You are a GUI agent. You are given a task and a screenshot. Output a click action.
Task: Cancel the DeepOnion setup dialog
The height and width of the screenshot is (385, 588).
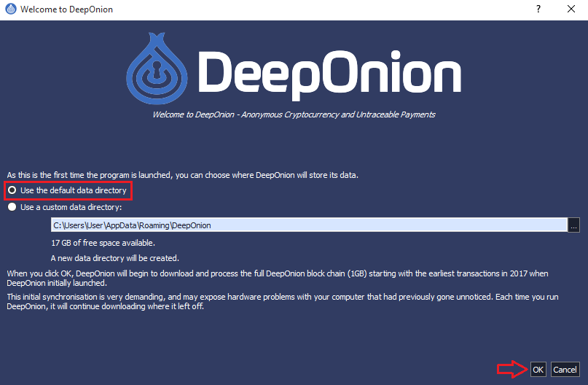pos(565,370)
